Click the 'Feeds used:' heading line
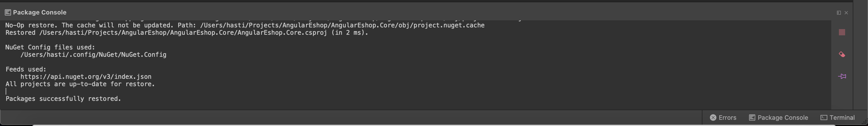 pyautogui.click(x=26, y=69)
